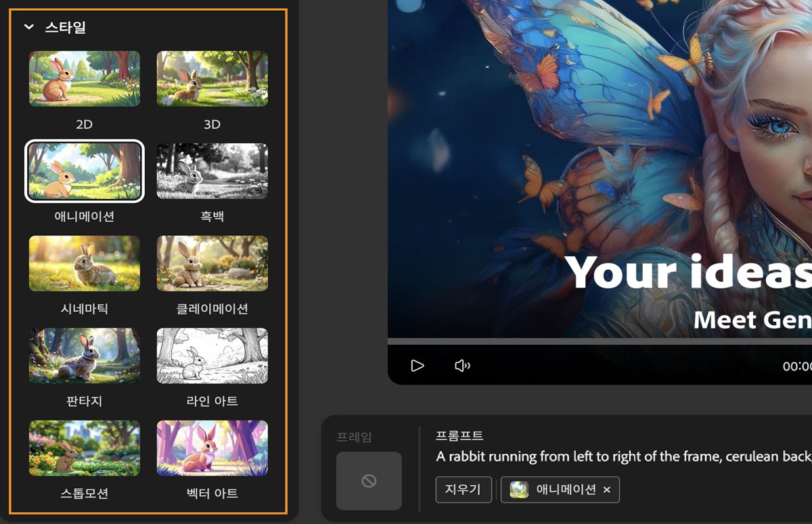This screenshot has width=812, height=524.
Task: Choose the 애니메이션 style thumbnail
Action: coord(85,171)
